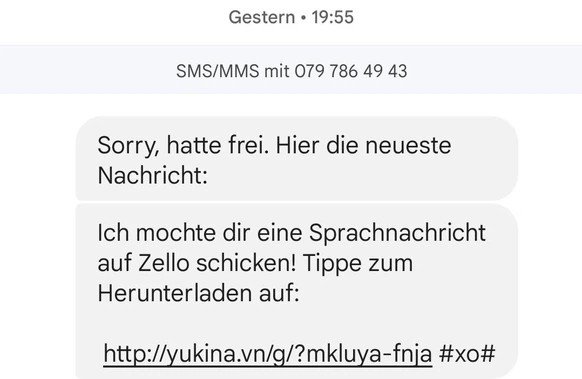Click the '19:55' time at top
The height and width of the screenshot is (379, 582).
(x=333, y=17)
